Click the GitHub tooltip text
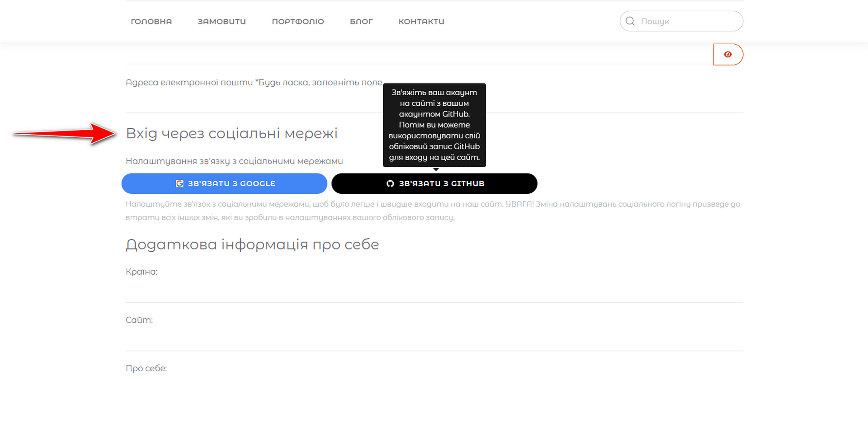 click(x=434, y=125)
